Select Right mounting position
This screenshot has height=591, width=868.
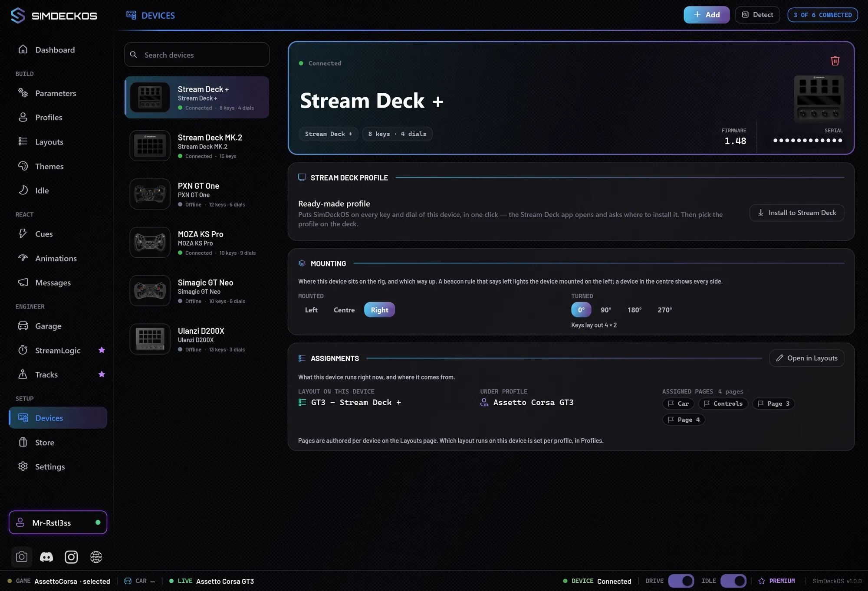tap(379, 310)
